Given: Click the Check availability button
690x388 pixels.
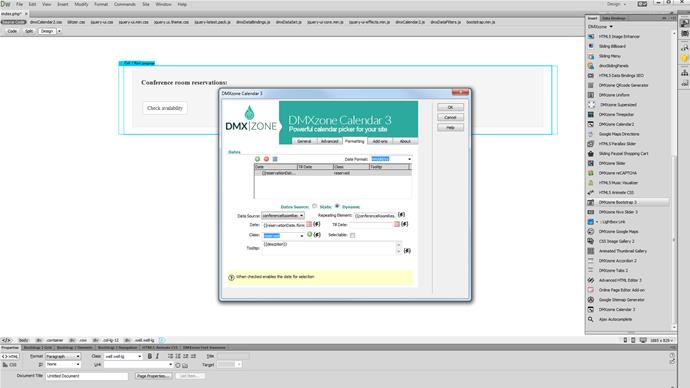Looking at the screenshot, I should pyautogui.click(x=165, y=108).
